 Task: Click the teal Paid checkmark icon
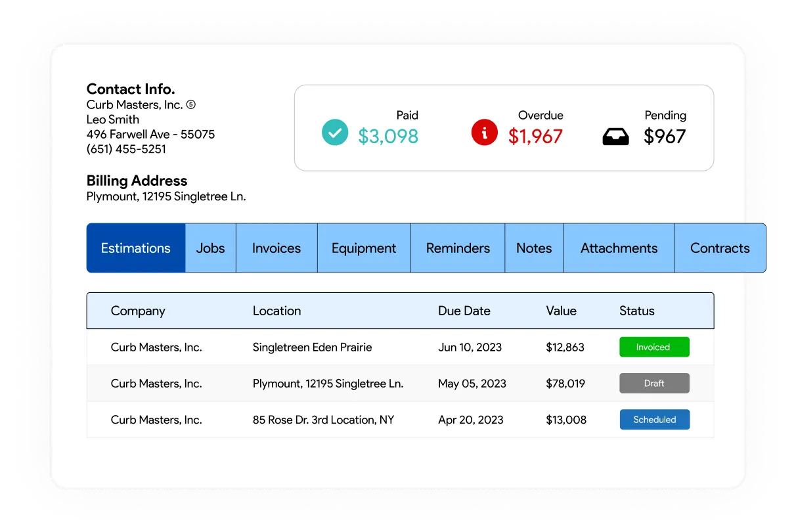tap(335, 132)
